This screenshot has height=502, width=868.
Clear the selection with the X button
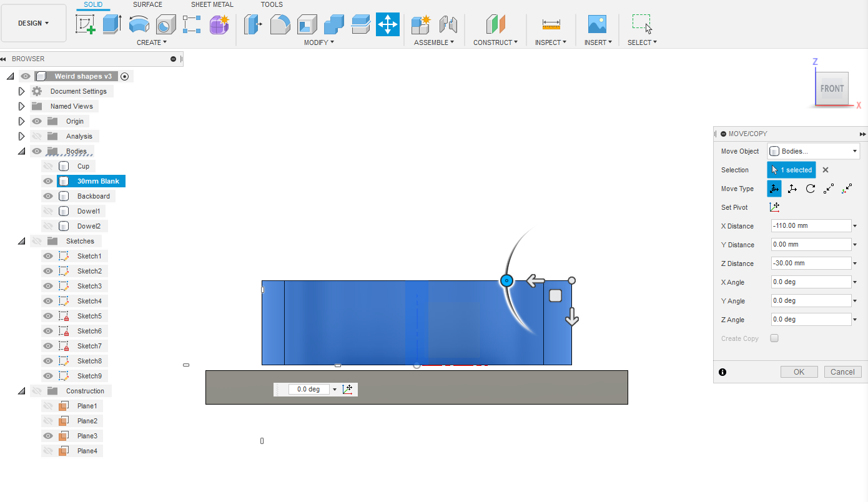click(x=825, y=170)
